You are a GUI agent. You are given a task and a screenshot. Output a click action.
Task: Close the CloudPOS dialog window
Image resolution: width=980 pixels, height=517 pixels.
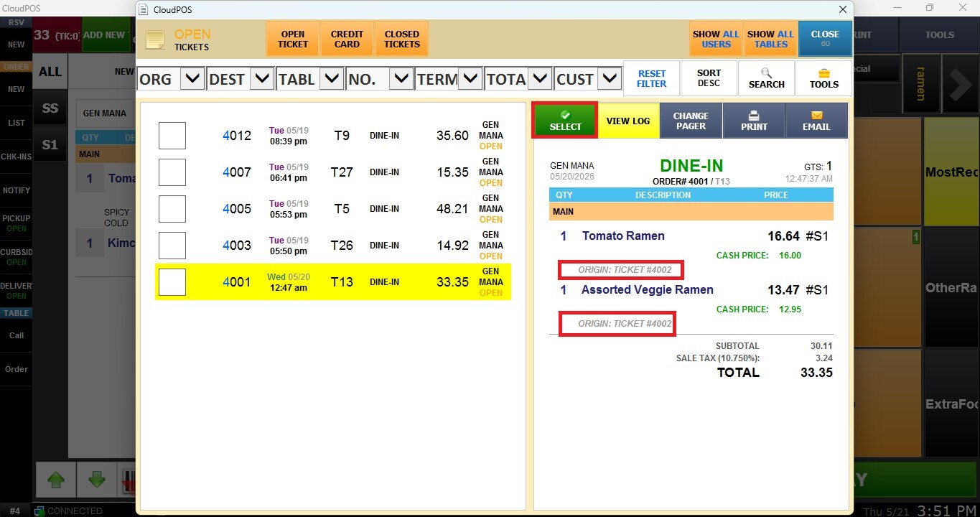(x=843, y=9)
